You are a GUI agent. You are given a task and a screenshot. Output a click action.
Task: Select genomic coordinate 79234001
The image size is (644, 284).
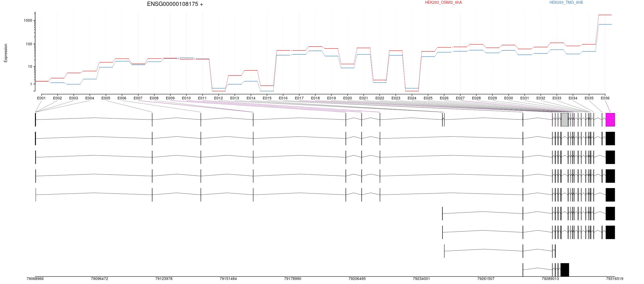422,279
